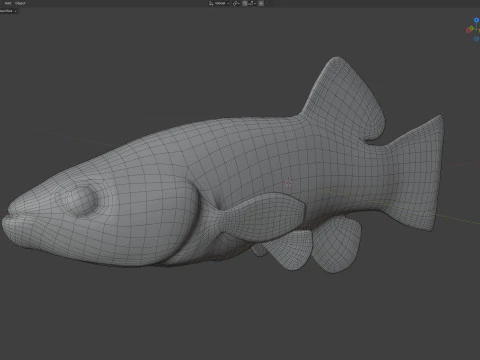Screen dimensions: 480x360
Task: Open the Global transform orientation dropdown
Action: 219,3
